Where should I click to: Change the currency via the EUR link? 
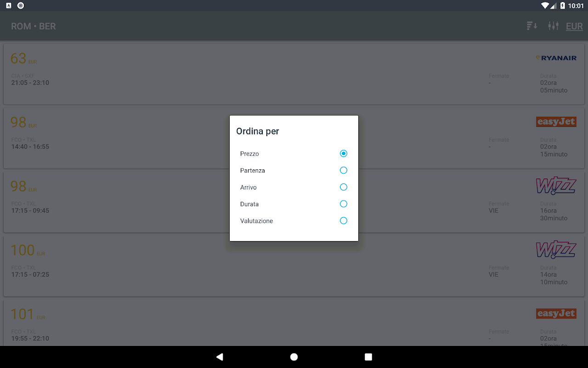point(574,26)
